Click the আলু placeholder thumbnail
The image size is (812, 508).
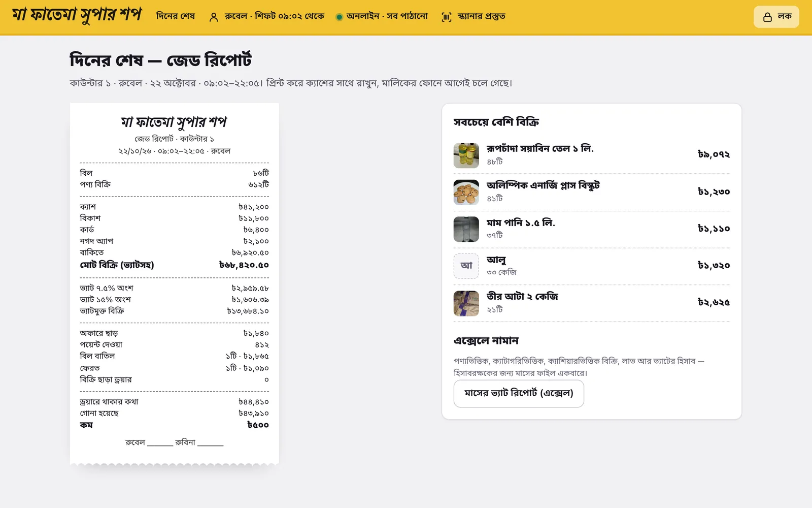pos(466,266)
